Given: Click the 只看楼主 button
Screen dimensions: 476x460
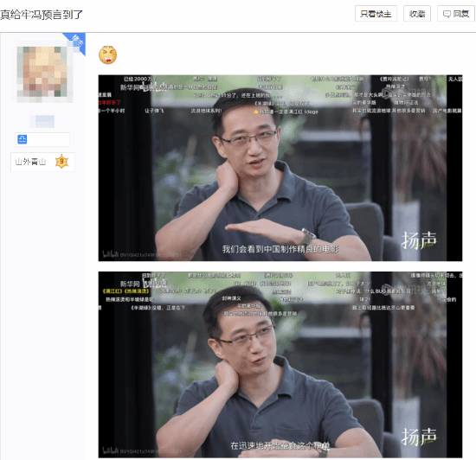Looking at the screenshot, I should 376,14.
